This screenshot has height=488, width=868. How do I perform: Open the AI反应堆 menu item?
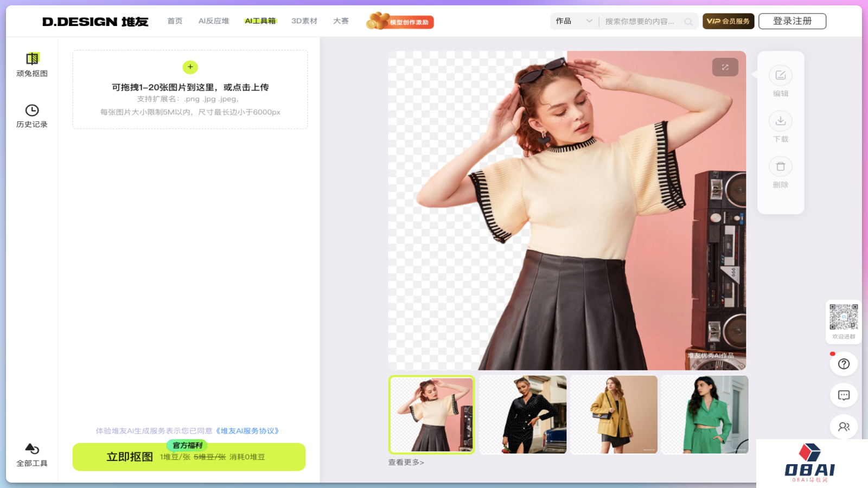(x=213, y=21)
